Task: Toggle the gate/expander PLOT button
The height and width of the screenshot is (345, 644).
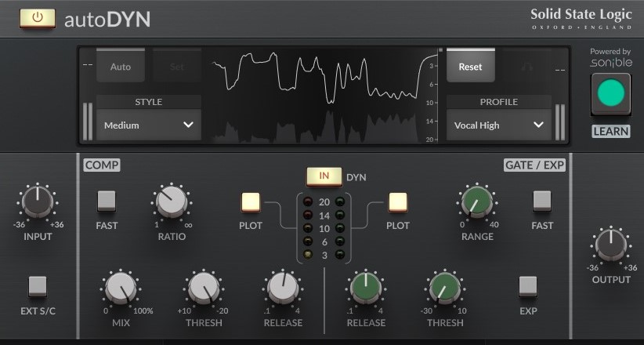Action: pos(398,202)
